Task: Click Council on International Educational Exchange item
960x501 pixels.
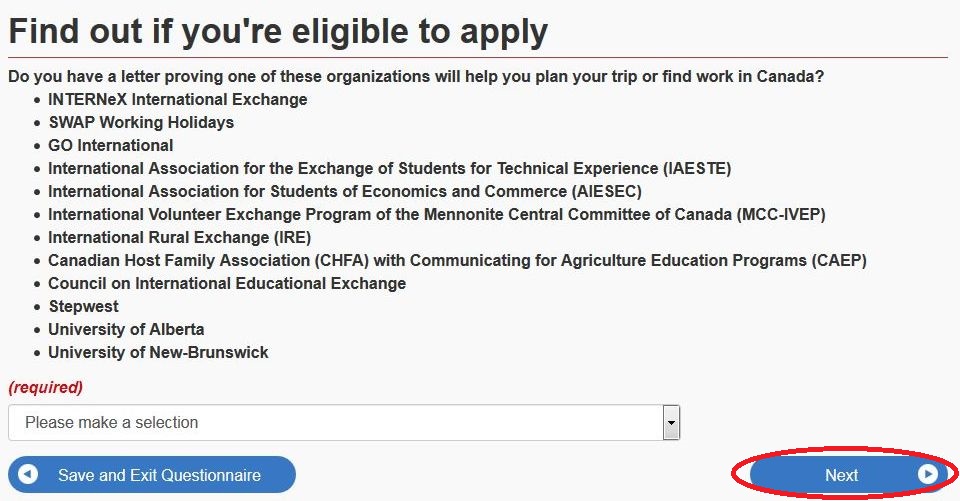Action: coord(227,283)
